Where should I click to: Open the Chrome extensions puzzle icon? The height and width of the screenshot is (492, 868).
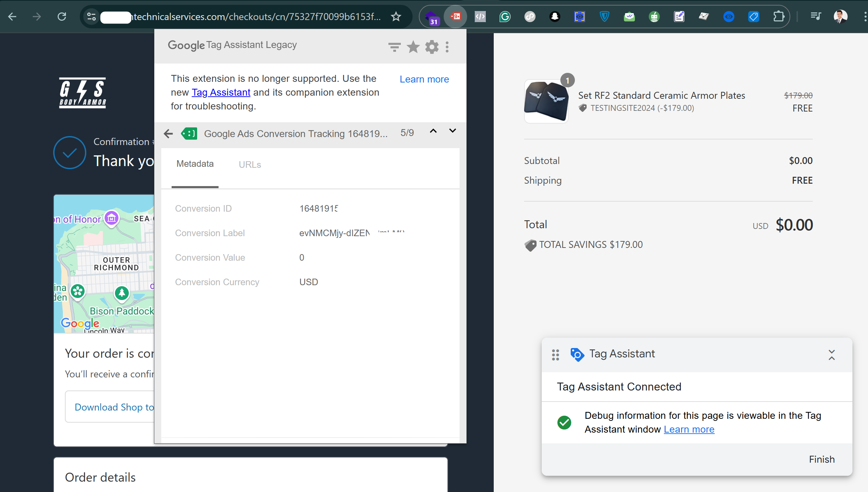778,17
